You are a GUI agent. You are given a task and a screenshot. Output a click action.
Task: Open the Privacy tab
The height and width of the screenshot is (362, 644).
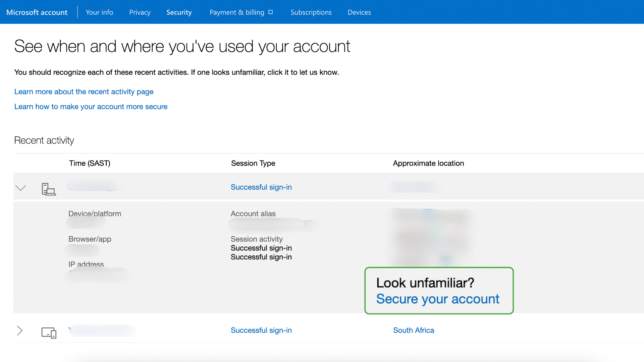pyautogui.click(x=140, y=12)
